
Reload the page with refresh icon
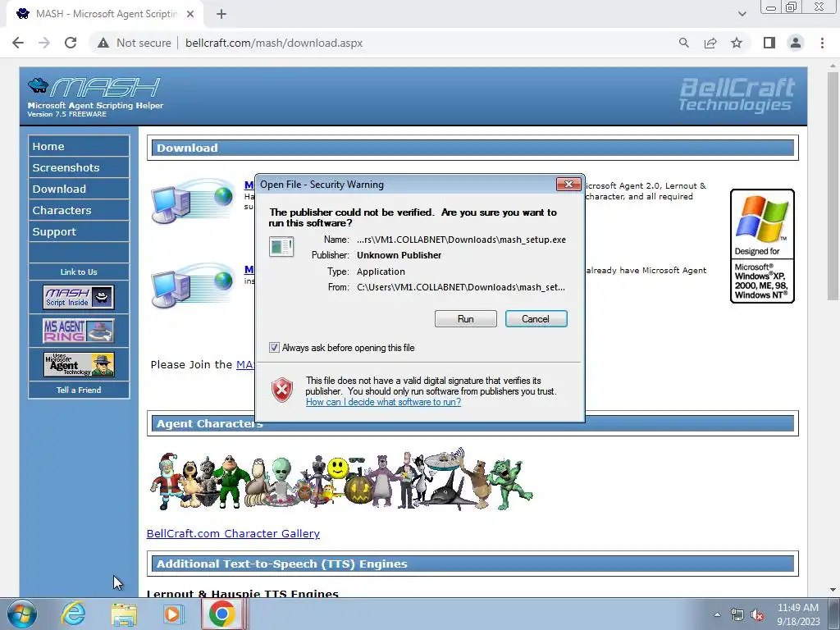coord(71,43)
